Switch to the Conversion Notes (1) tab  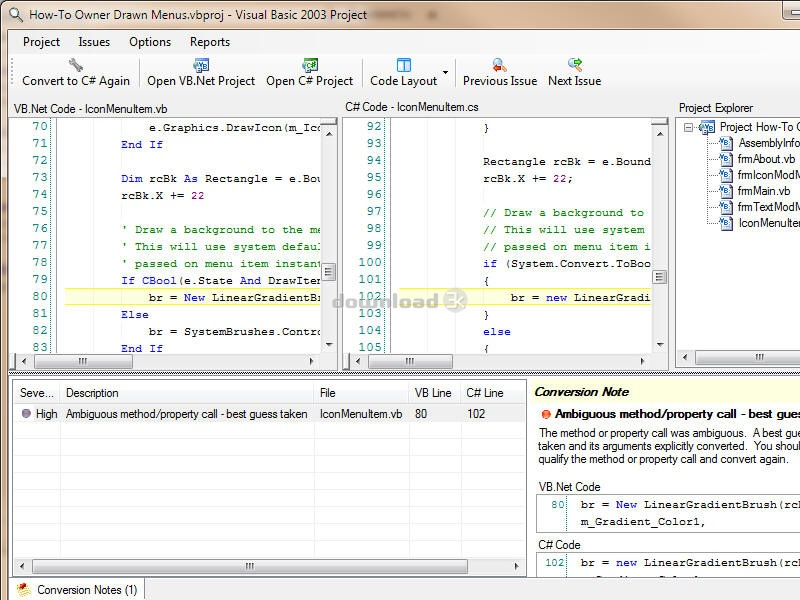coord(77,590)
